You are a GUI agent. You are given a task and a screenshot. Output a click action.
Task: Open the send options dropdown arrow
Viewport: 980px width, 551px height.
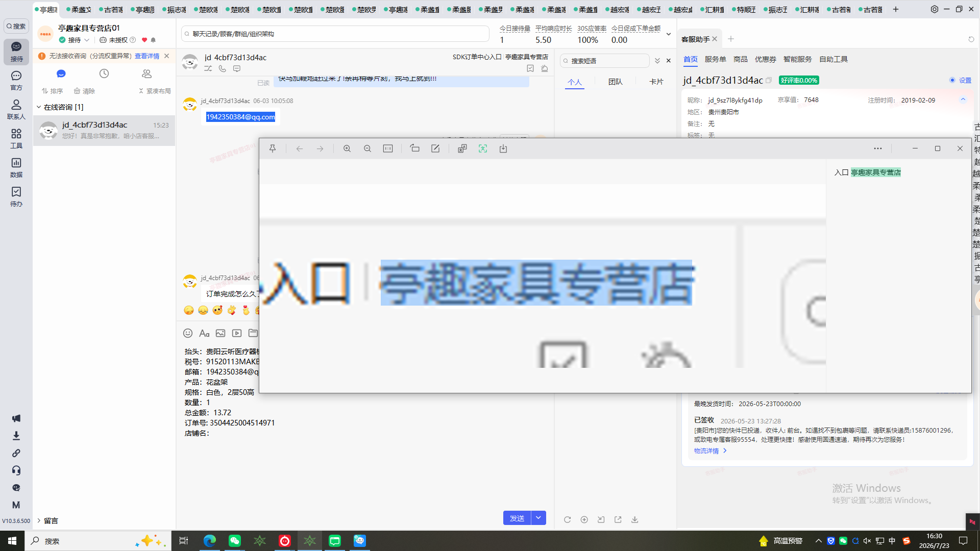pyautogui.click(x=538, y=518)
